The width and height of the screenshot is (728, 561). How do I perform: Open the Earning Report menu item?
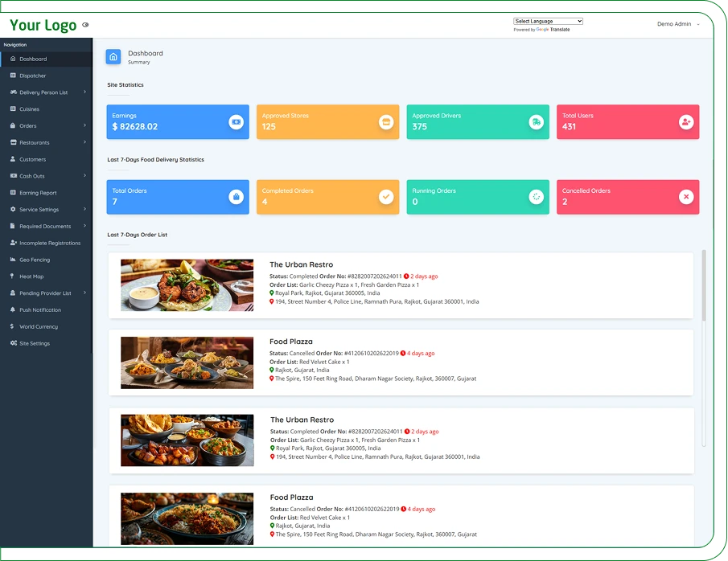pos(46,193)
